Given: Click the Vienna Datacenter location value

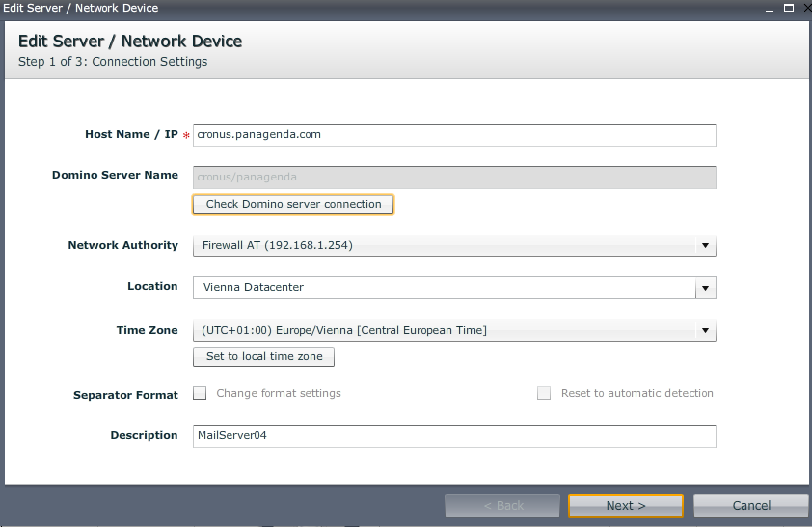Looking at the screenshot, I should (x=444, y=288).
